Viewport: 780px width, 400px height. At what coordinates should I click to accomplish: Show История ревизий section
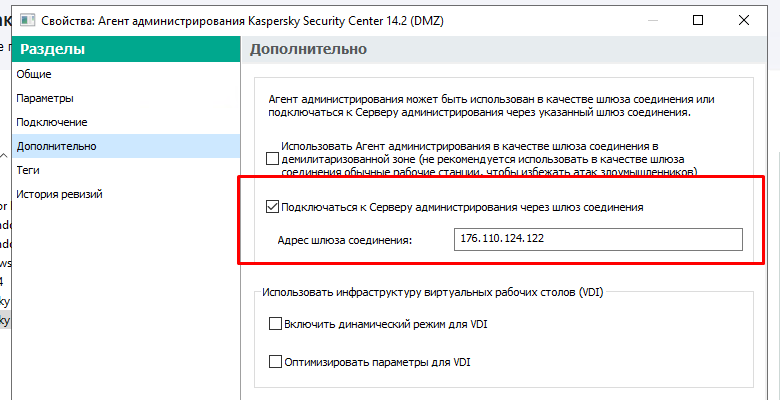(59, 194)
